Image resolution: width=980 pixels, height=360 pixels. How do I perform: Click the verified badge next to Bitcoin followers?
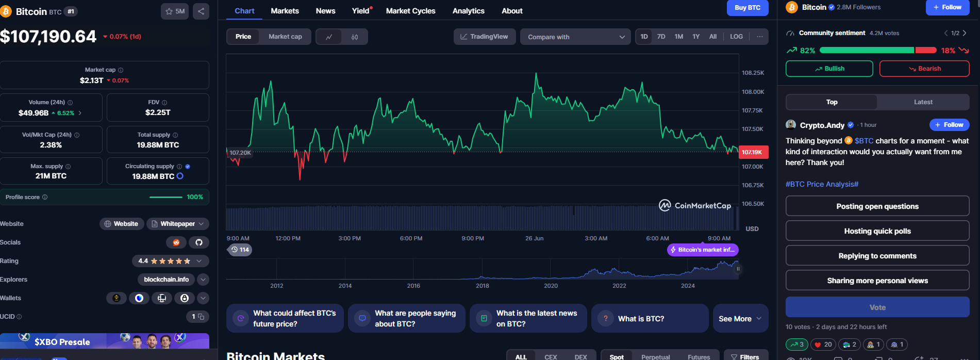tap(832, 7)
